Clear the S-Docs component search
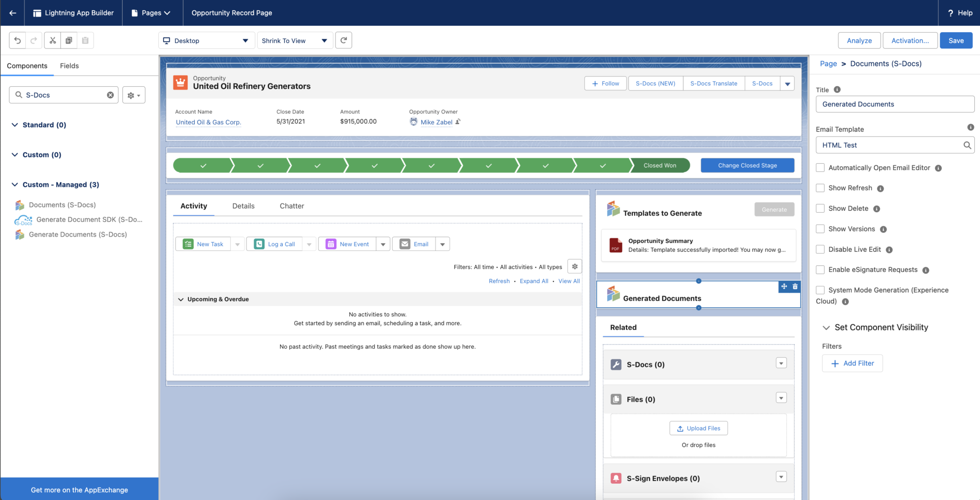The image size is (980, 500). [110, 95]
